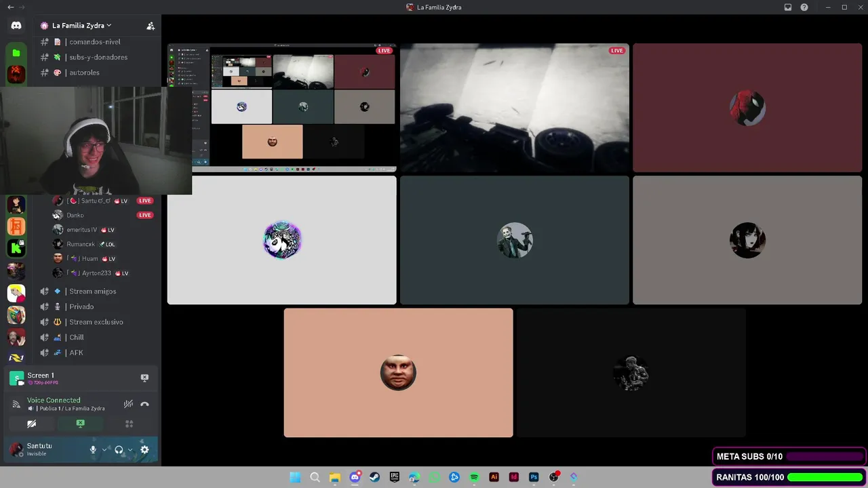Focus the peach tile with face avatar

tap(399, 373)
